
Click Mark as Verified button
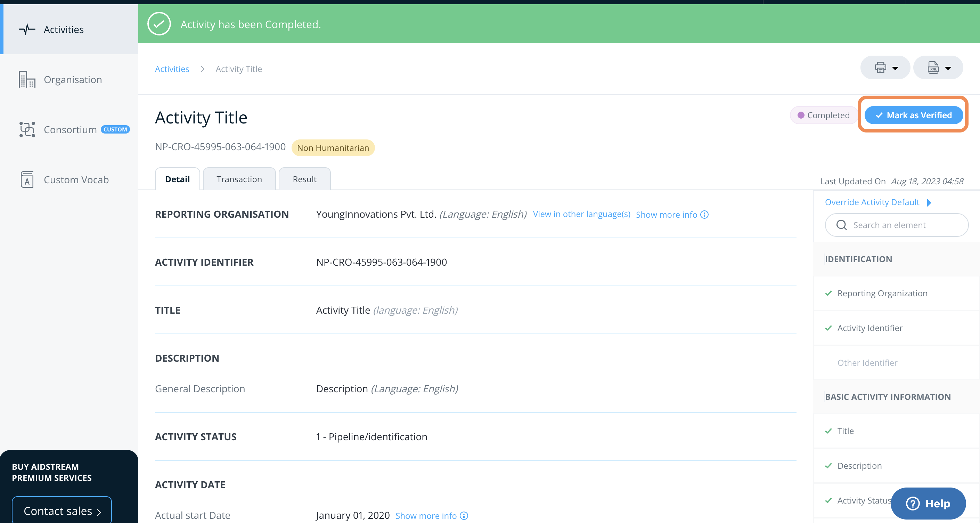coord(913,115)
